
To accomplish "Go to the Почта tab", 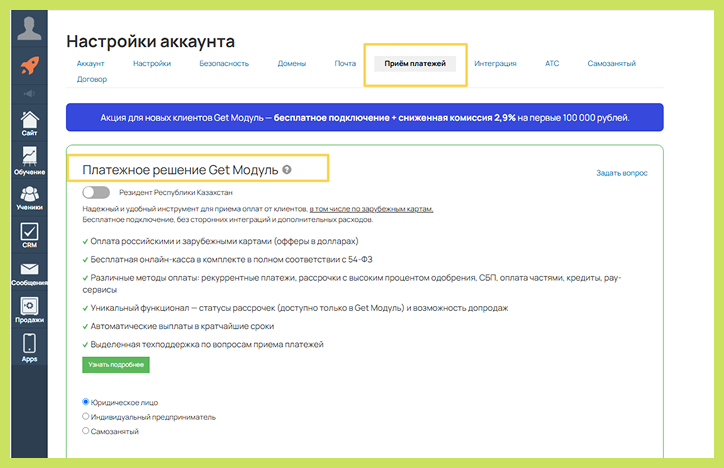I will 345,63.
